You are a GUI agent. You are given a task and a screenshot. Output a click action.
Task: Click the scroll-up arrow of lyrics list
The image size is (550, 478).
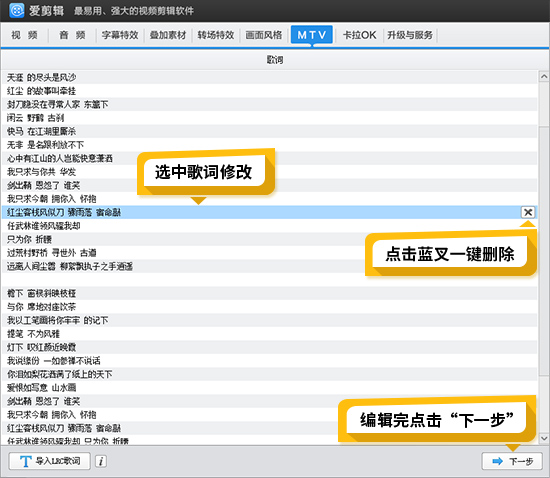point(544,76)
